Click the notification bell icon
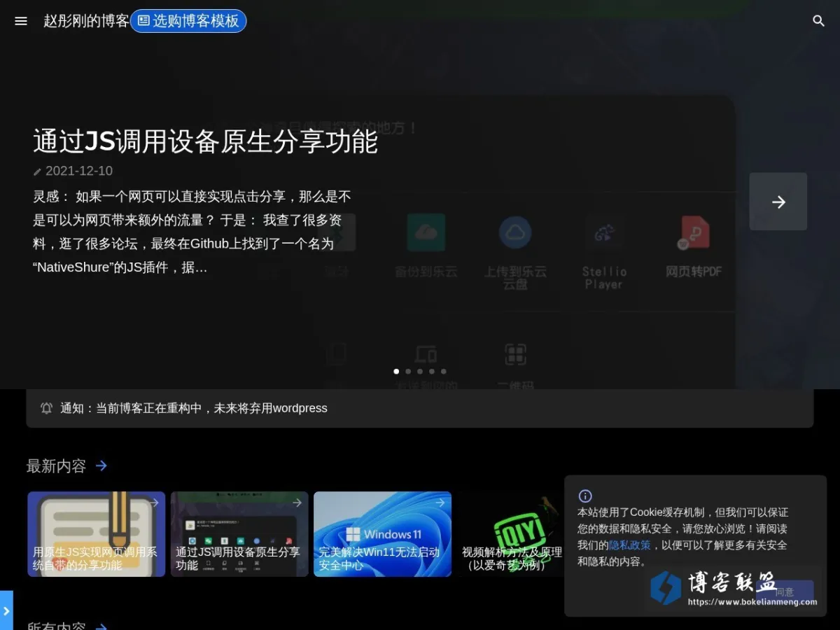 tap(47, 408)
